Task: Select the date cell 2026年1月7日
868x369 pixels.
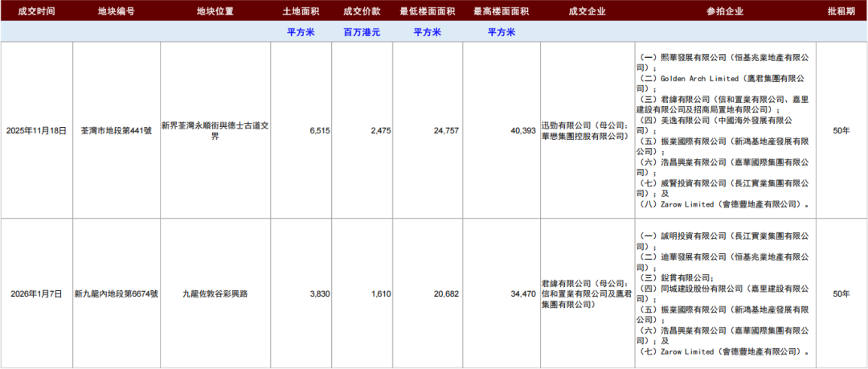Action: click(x=36, y=294)
